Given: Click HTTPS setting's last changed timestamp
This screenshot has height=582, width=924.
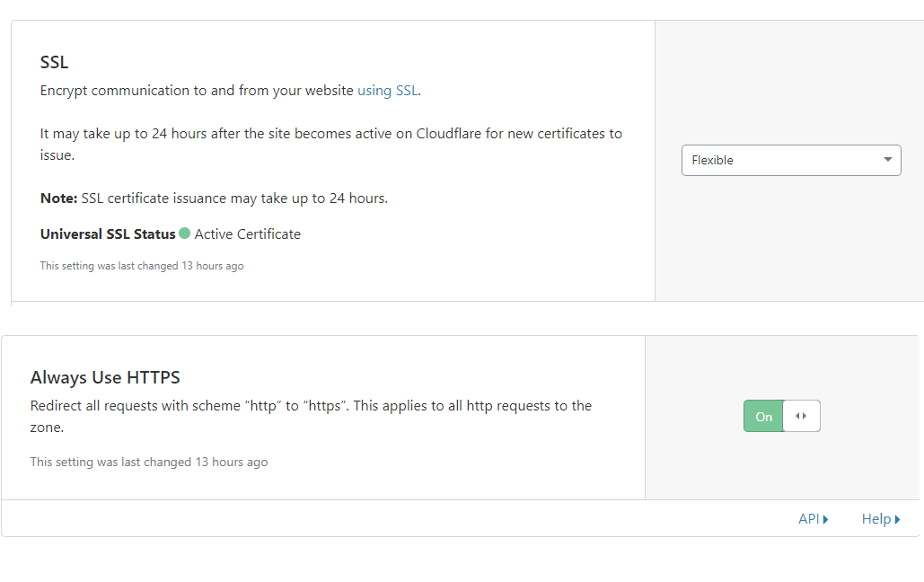Looking at the screenshot, I should (149, 462).
